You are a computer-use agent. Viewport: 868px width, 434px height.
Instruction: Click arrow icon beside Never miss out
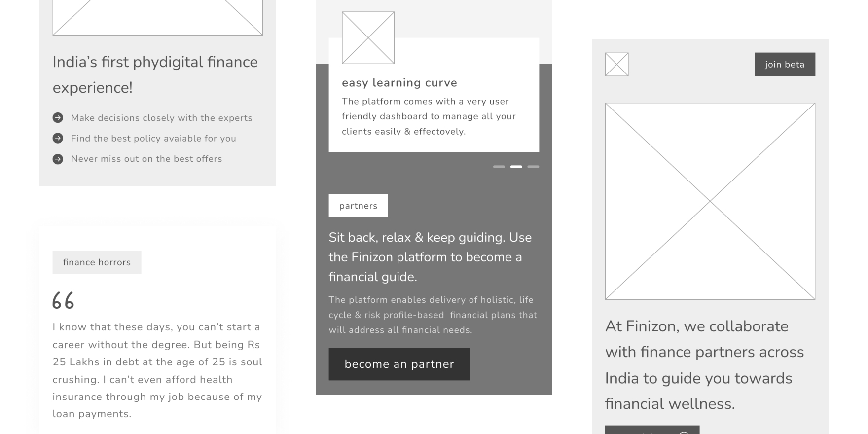[58, 159]
